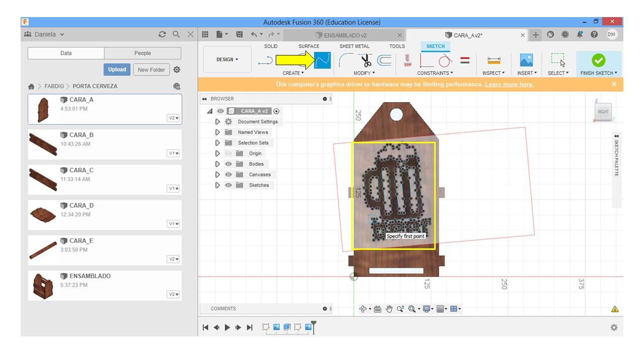The image size is (644, 362).
Task: Activate the Pan hand tool
Action: (389, 309)
